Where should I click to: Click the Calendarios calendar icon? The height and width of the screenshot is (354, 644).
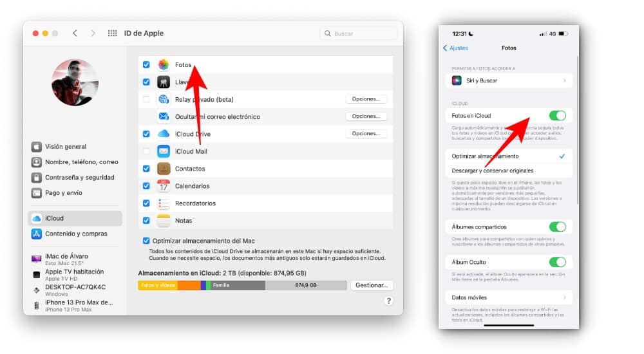coord(164,185)
